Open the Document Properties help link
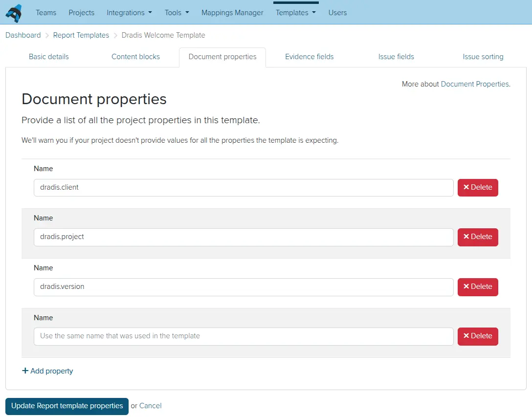This screenshot has width=532, height=417. click(475, 84)
